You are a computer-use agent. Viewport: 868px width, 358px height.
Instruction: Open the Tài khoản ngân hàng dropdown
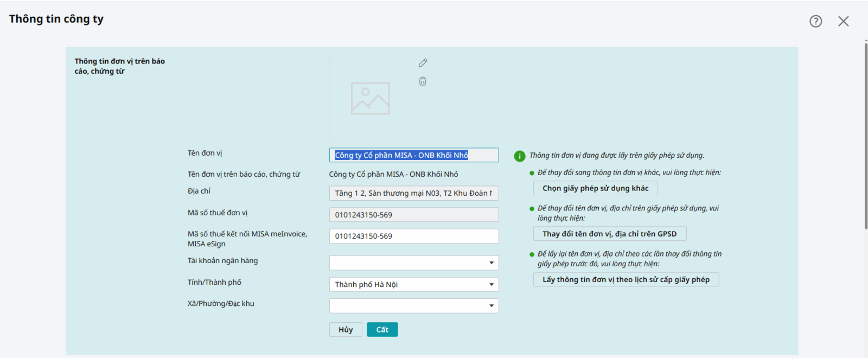point(414,263)
